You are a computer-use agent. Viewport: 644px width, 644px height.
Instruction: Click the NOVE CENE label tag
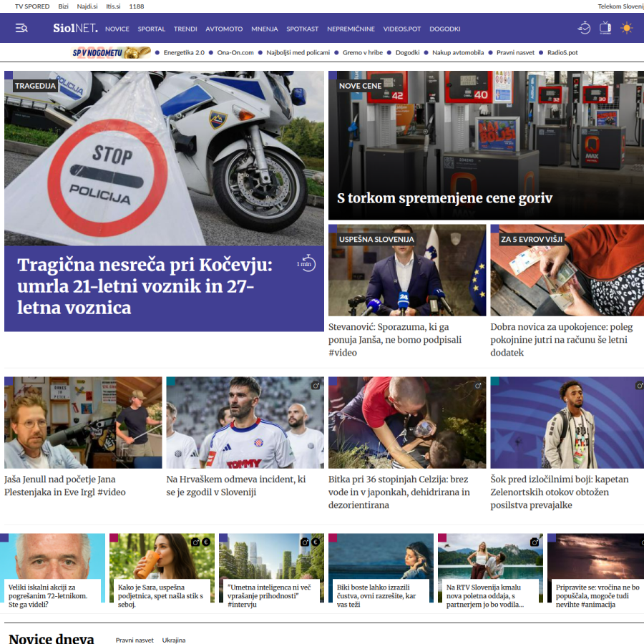(x=360, y=86)
